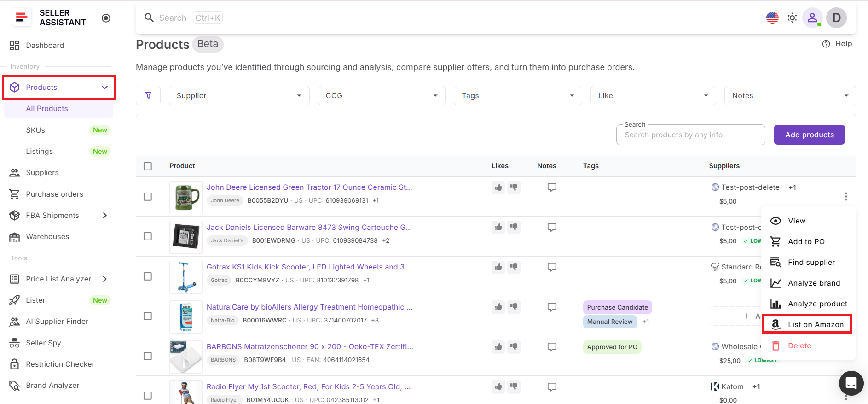Open the Supplier filter dropdown

(x=239, y=95)
